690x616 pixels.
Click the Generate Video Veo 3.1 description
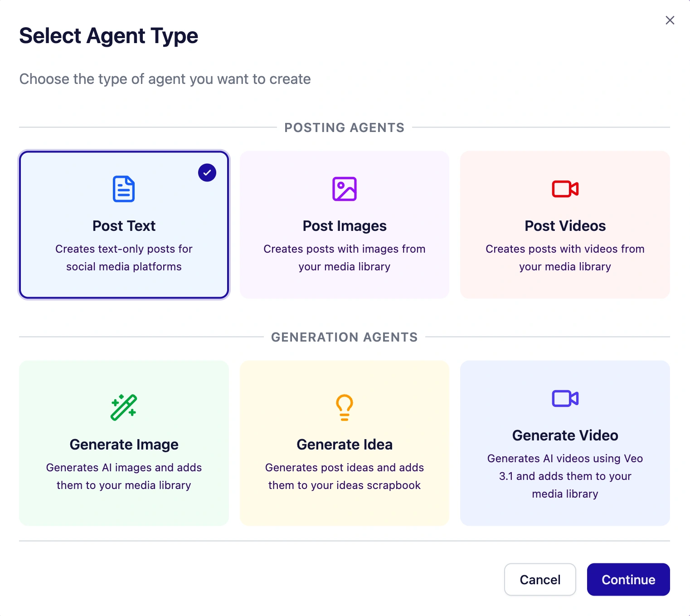click(565, 476)
